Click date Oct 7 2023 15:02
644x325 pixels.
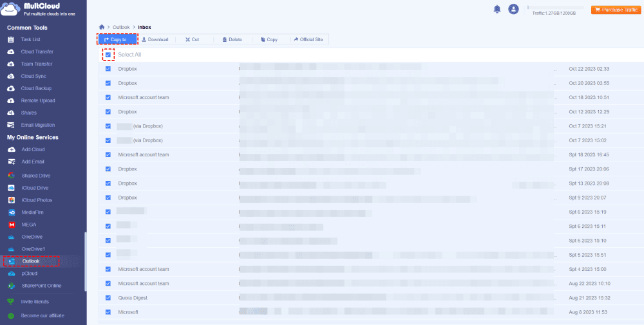point(588,140)
